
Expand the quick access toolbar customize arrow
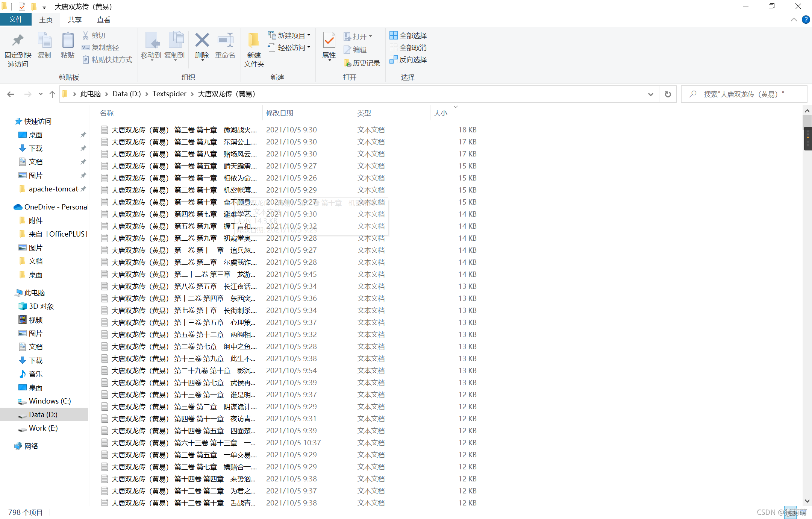coord(44,7)
